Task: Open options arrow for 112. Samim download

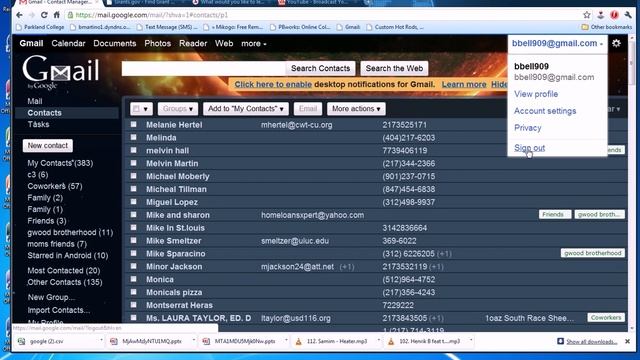Action: click(x=378, y=340)
